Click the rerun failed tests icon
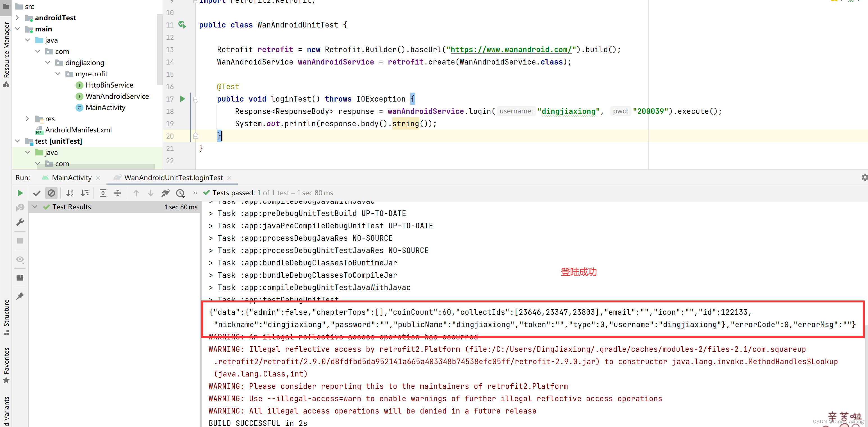 click(x=20, y=207)
